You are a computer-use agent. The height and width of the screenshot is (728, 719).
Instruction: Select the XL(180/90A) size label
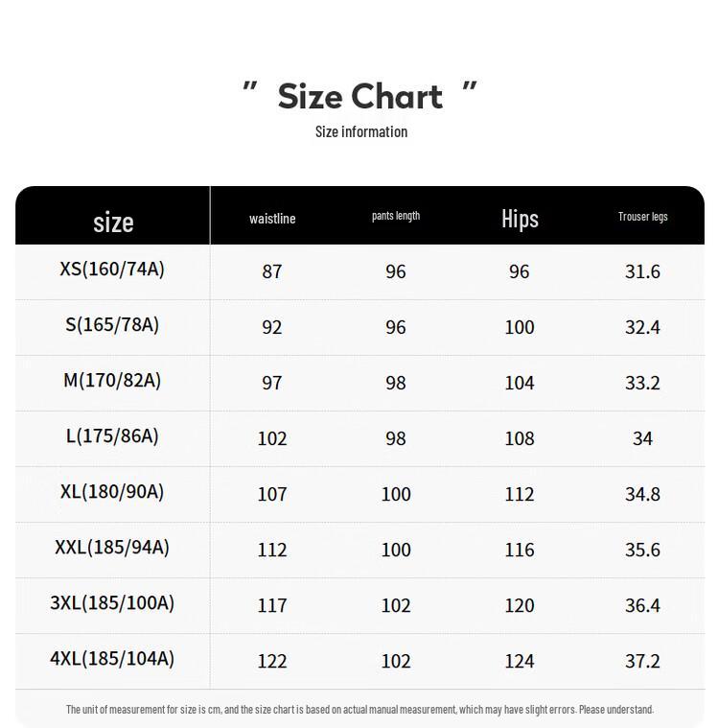112,492
